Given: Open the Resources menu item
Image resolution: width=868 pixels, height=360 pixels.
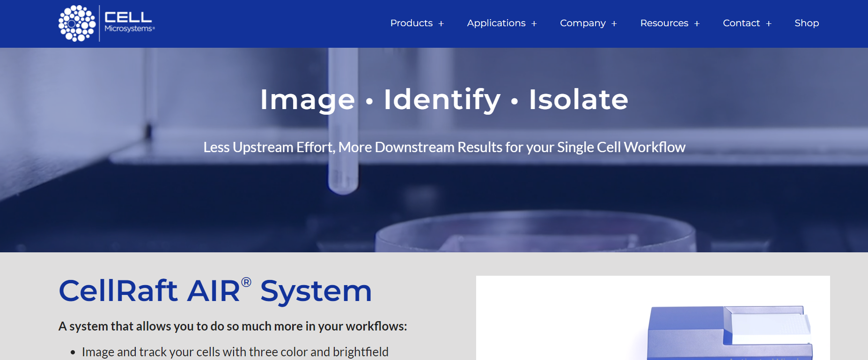Looking at the screenshot, I should point(664,23).
